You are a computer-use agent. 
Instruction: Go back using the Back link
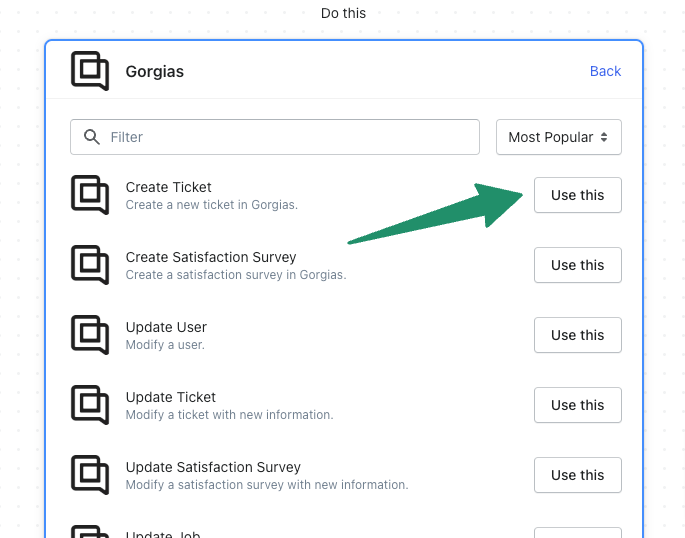605,71
